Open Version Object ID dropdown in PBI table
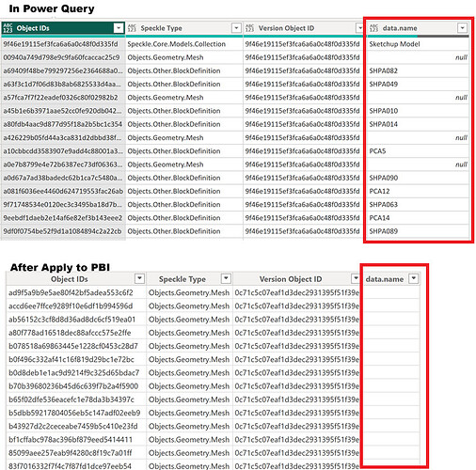The image size is (476, 470). pos(356,278)
